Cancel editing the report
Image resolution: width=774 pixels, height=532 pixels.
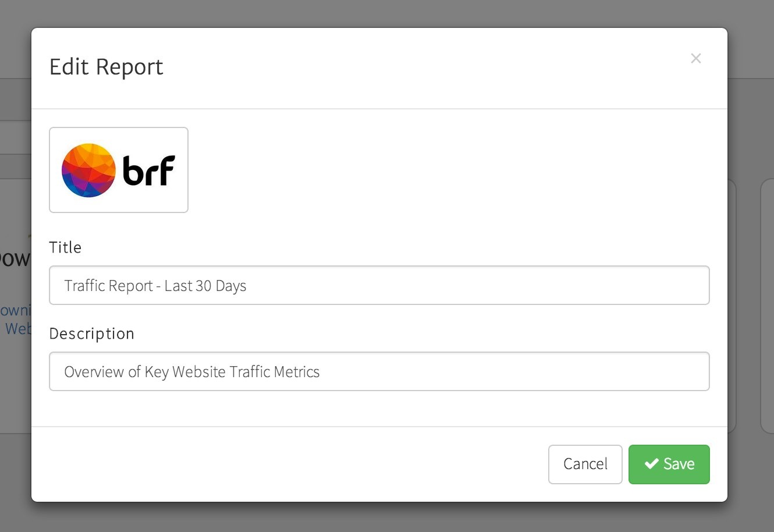tap(585, 464)
